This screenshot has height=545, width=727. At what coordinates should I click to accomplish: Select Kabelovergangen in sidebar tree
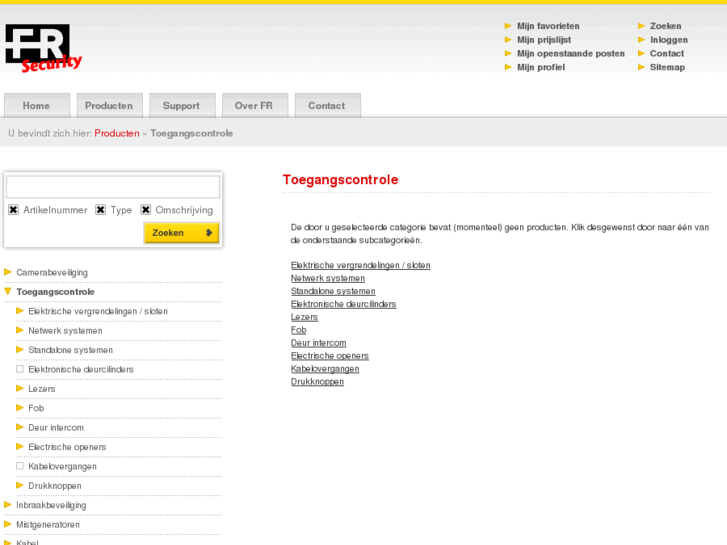tap(63, 467)
